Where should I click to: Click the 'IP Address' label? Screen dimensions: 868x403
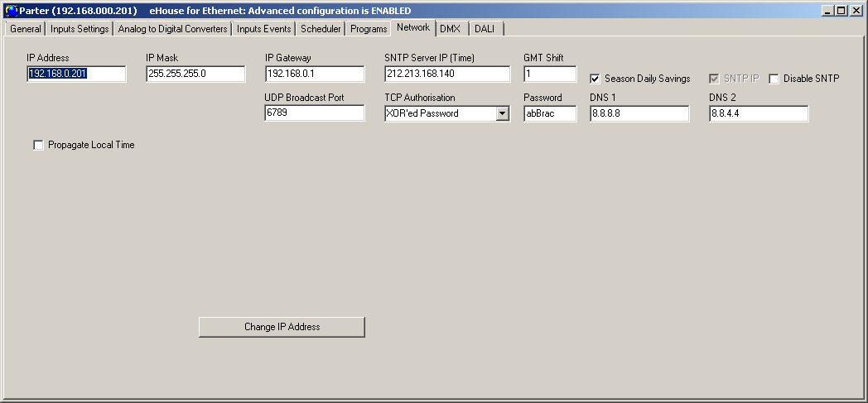[x=47, y=57]
